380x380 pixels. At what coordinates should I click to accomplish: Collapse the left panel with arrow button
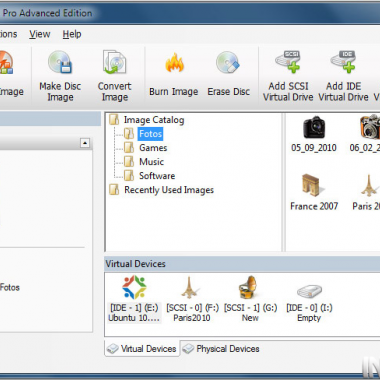85,143
